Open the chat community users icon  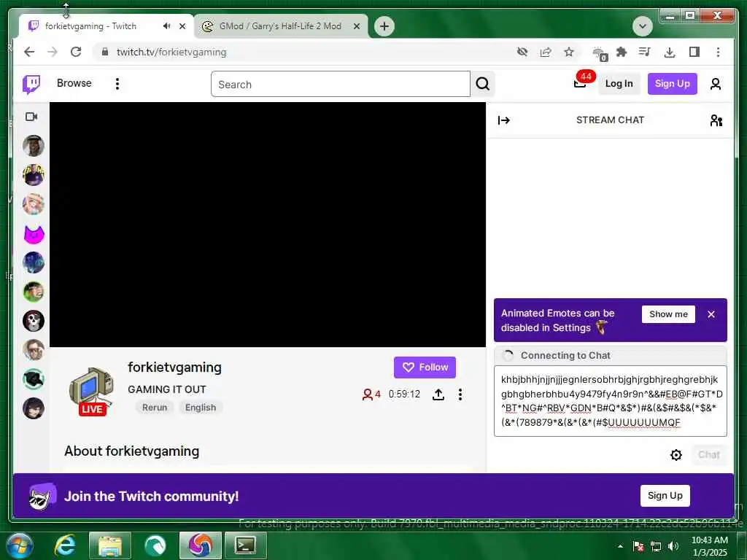tap(716, 120)
